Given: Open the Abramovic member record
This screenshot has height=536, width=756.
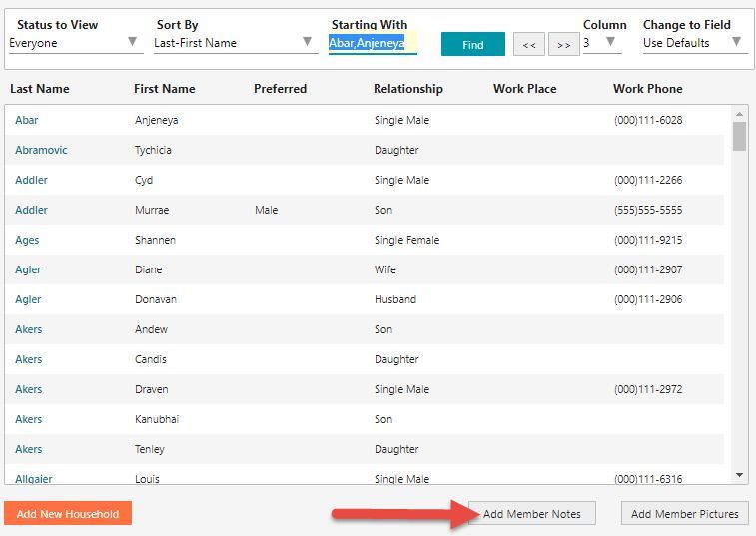Looking at the screenshot, I should click(x=41, y=150).
